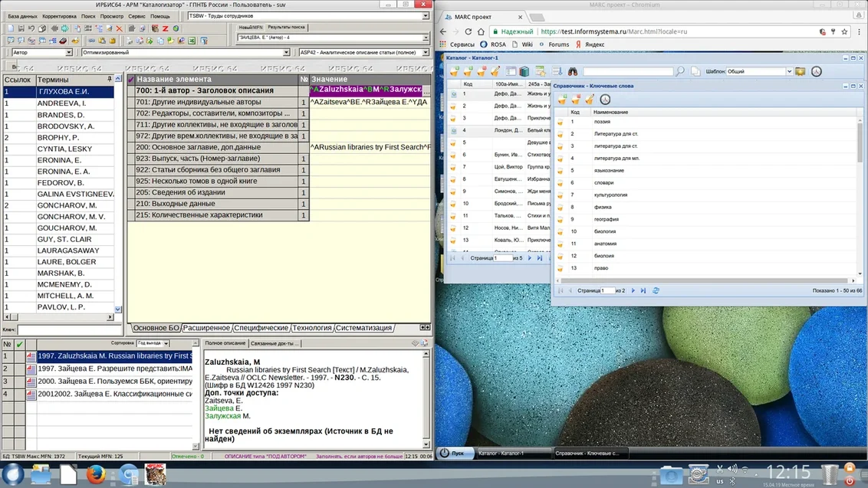Open the Корректировка menu
This screenshot has width=868, height=488.
tap(59, 16)
